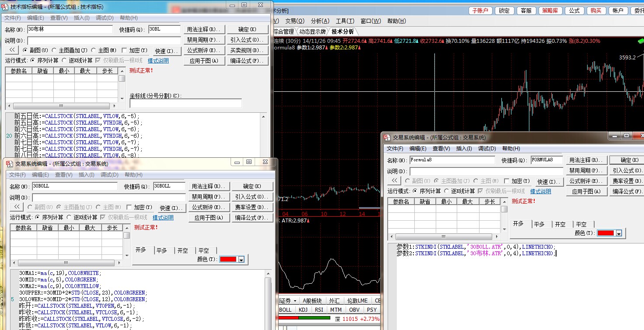Select 主图(M) radio in 30布林 indicator editor
Image resolution: width=644 pixels, height=330 pixels.
94,50
